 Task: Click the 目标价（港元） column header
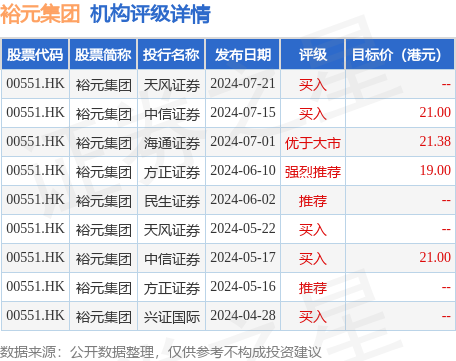coord(400,54)
